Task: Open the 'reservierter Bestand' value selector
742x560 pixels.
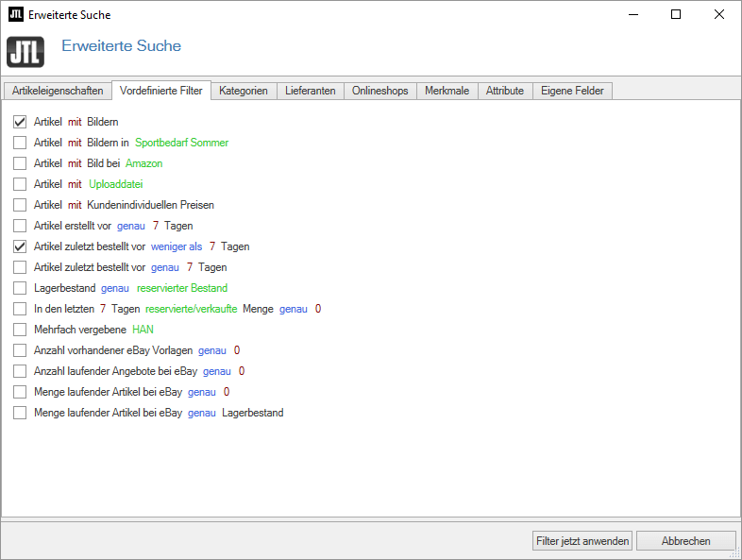Action: 181,288
